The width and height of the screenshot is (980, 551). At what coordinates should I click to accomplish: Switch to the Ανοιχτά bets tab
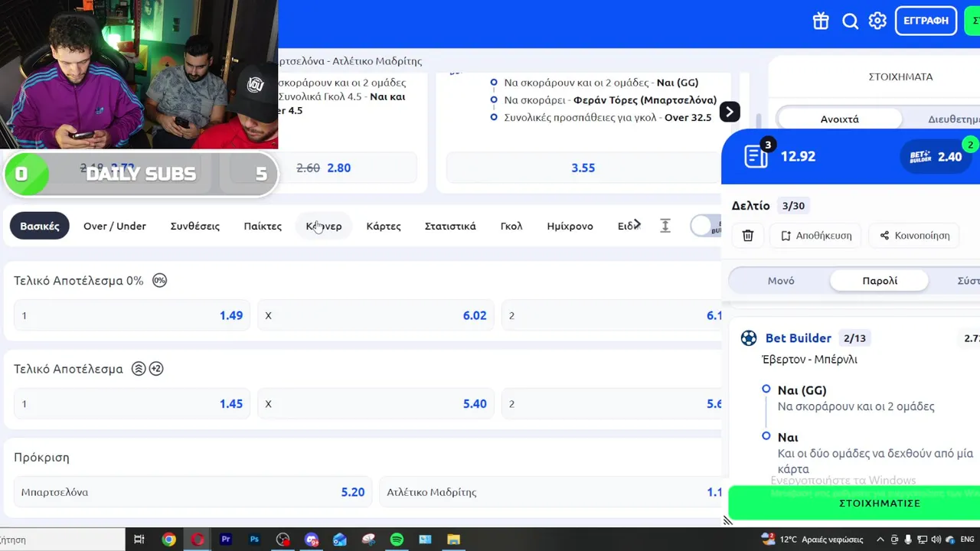840,119
